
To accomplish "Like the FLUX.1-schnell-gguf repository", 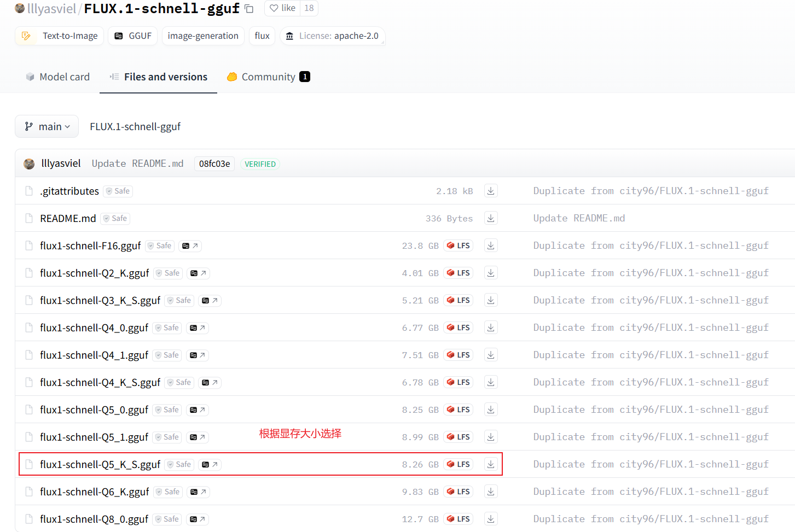I will pyautogui.click(x=283, y=8).
